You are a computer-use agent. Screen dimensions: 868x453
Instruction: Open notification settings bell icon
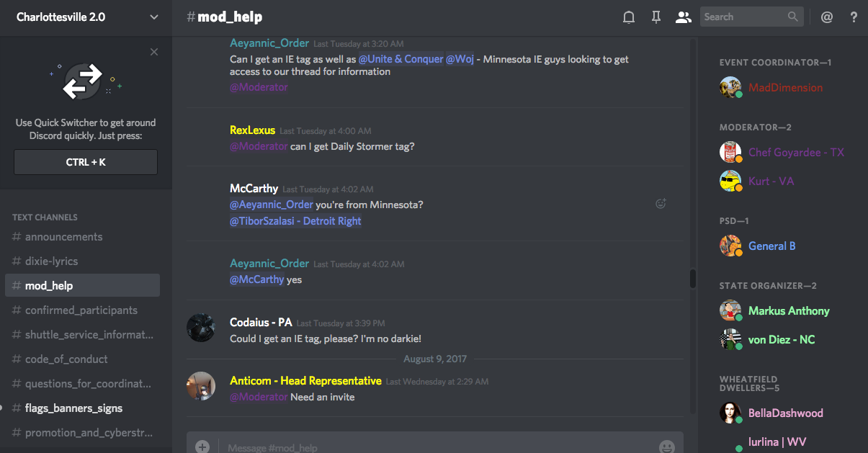pos(629,17)
